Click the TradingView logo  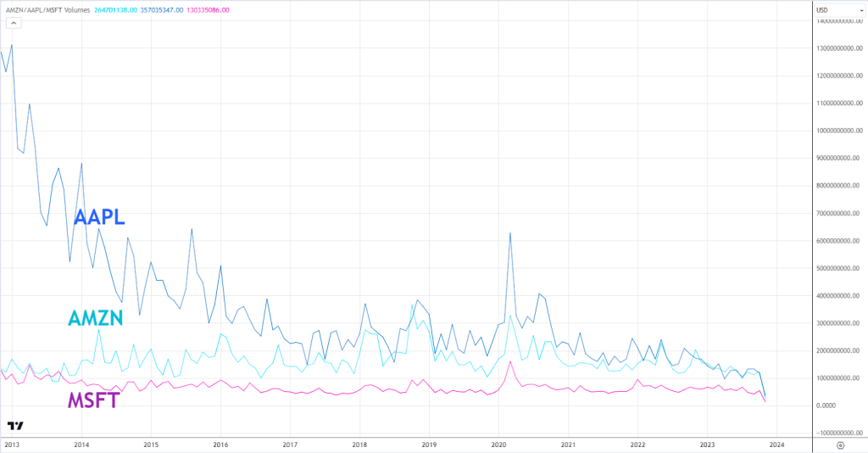tap(15, 426)
